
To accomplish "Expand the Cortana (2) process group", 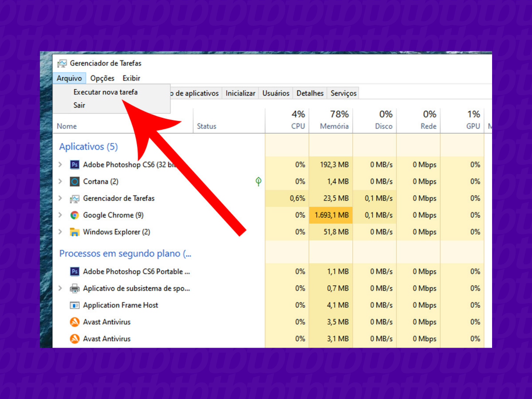I will click(x=60, y=181).
